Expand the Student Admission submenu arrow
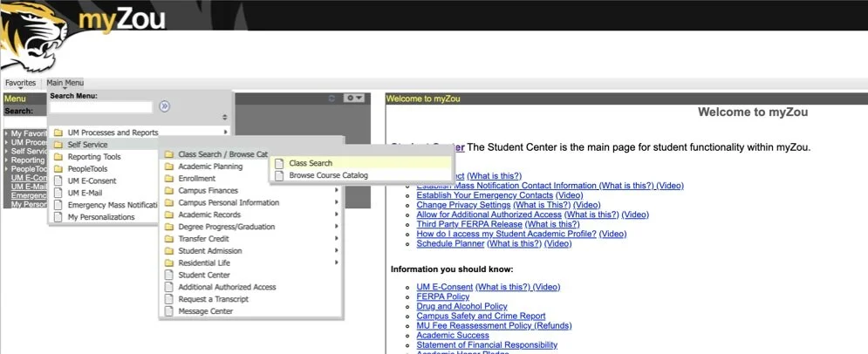The height and width of the screenshot is (354, 868). 336,250
